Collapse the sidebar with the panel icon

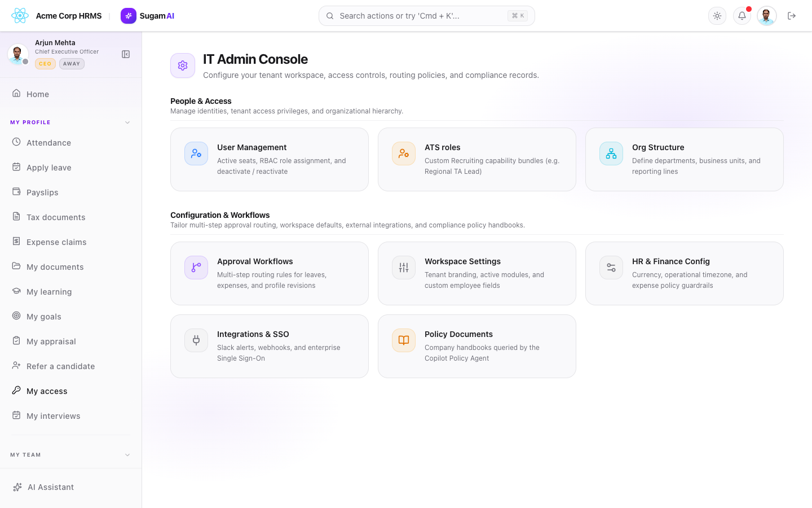click(126, 54)
